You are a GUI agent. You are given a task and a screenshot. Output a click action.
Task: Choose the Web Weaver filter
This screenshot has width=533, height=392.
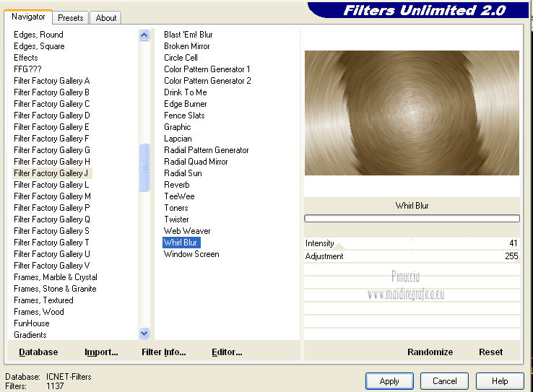[x=187, y=231]
